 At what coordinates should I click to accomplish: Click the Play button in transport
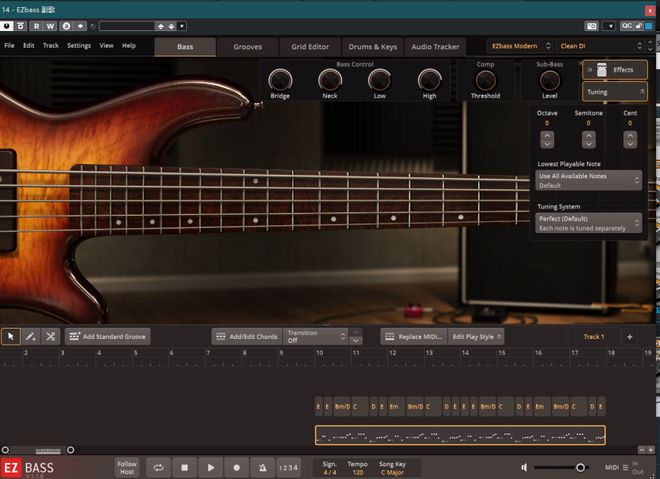[210, 467]
